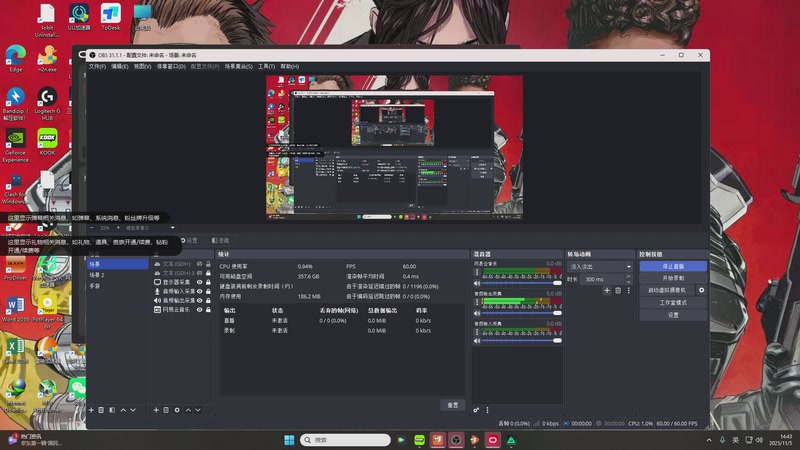
Task: Click the stop streaming button
Action: 673,266
